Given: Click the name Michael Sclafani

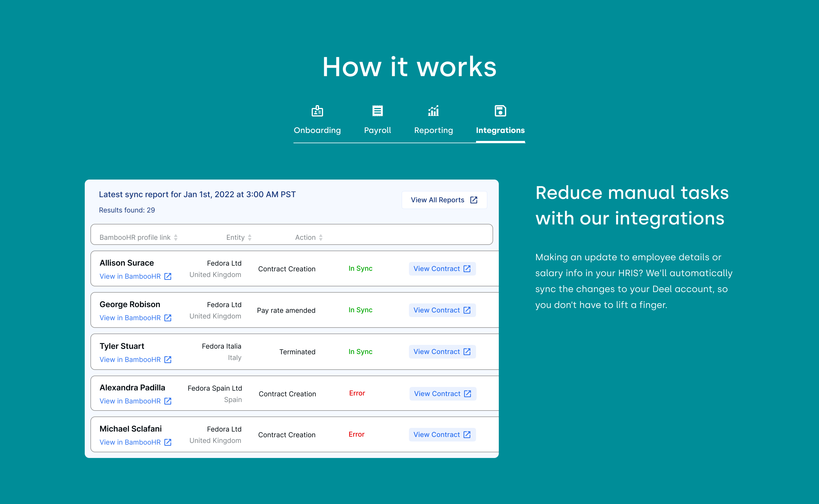Looking at the screenshot, I should [131, 429].
